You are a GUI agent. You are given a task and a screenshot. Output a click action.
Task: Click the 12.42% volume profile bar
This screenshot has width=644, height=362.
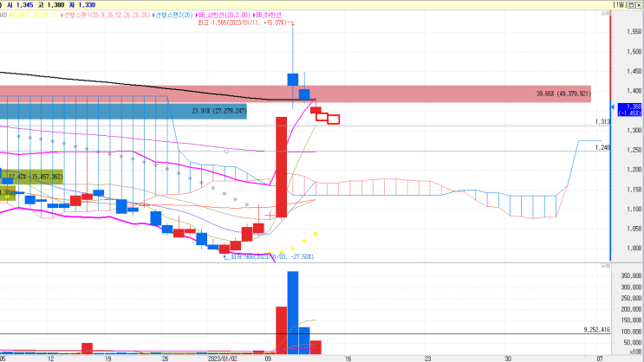31,177
